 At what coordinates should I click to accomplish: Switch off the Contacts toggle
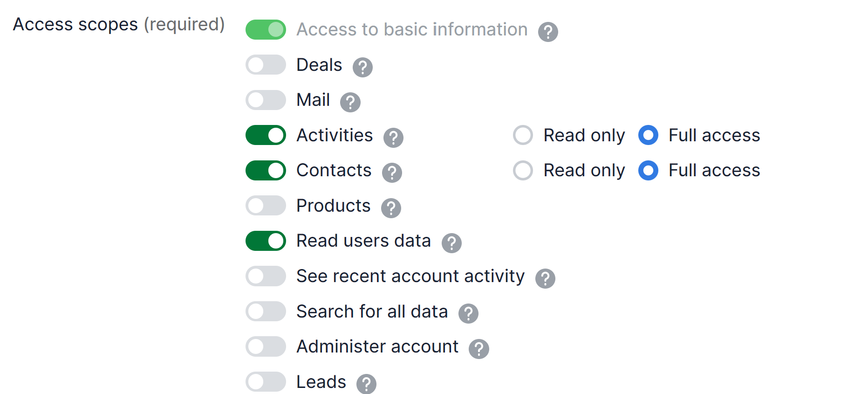(x=266, y=170)
